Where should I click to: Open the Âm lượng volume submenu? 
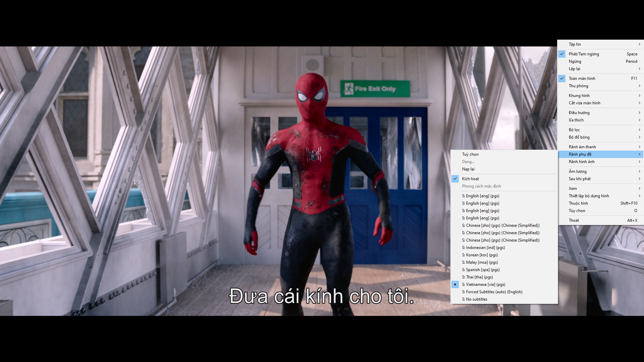601,171
